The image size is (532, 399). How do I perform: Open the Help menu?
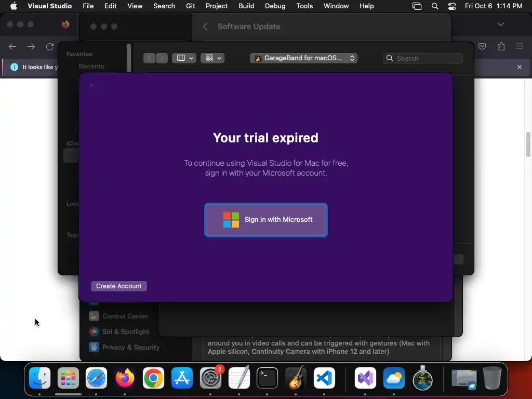pyautogui.click(x=366, y=6)
